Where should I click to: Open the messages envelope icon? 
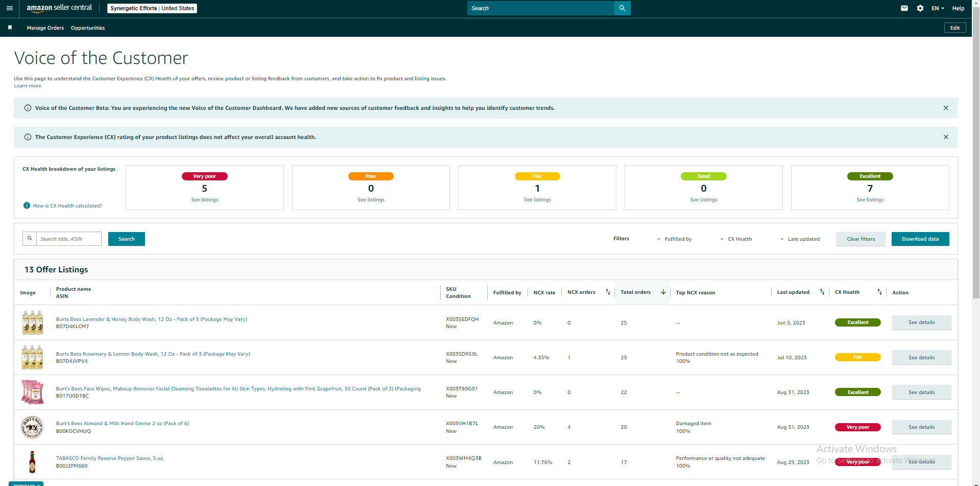pyautogui.click(x=904, y=8)
